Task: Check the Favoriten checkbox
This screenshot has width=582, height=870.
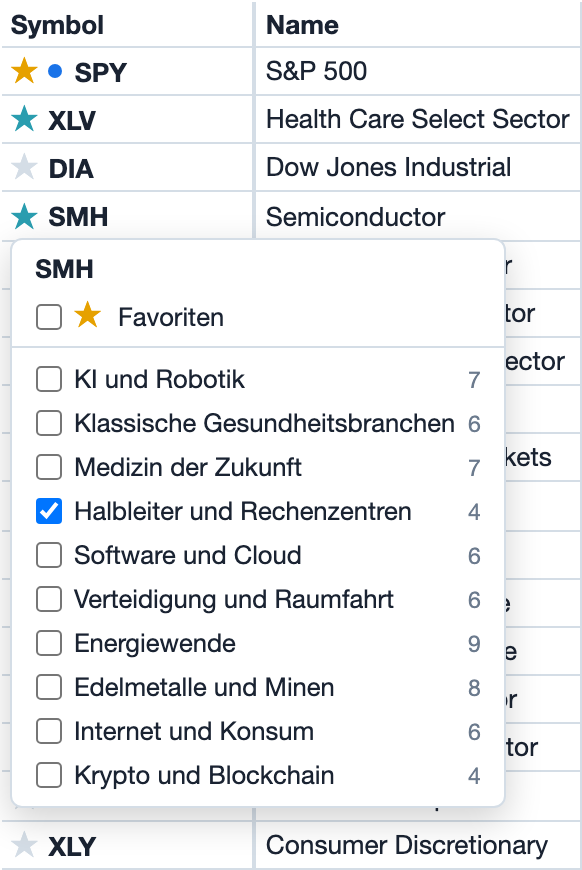Action: [x=49, y=317]
